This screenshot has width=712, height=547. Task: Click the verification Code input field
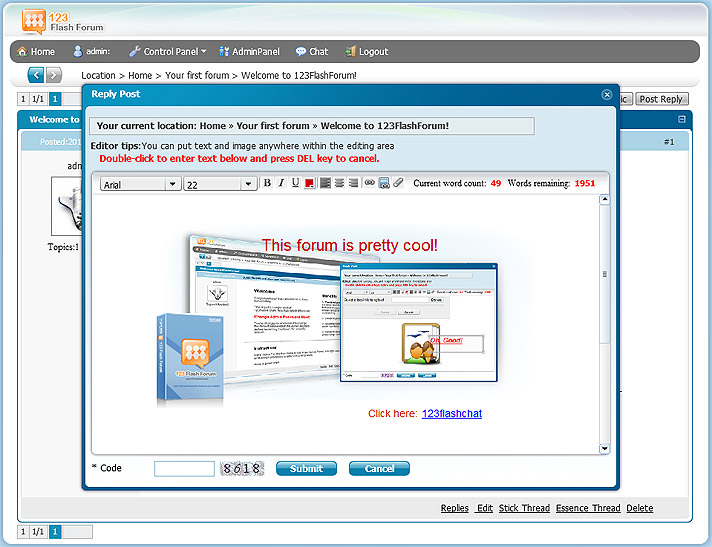[x=184, y=468]
